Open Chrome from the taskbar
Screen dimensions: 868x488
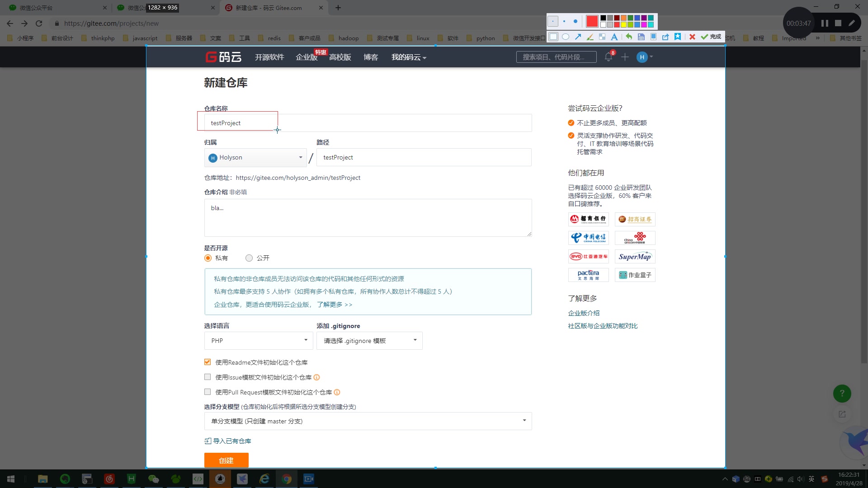287,479
